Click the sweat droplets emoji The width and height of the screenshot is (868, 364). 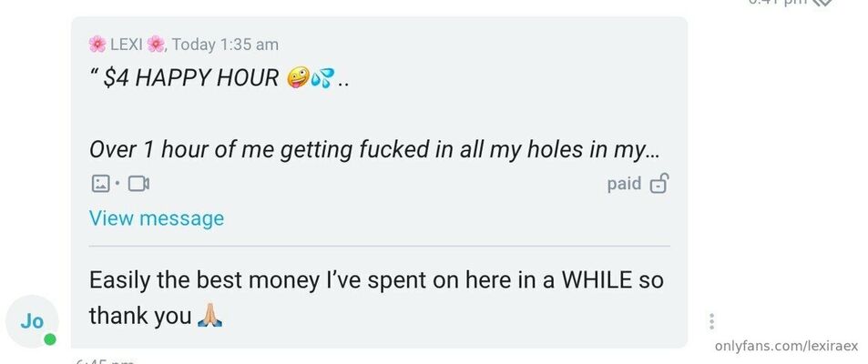pyautogui.click(x=321, y=78)
